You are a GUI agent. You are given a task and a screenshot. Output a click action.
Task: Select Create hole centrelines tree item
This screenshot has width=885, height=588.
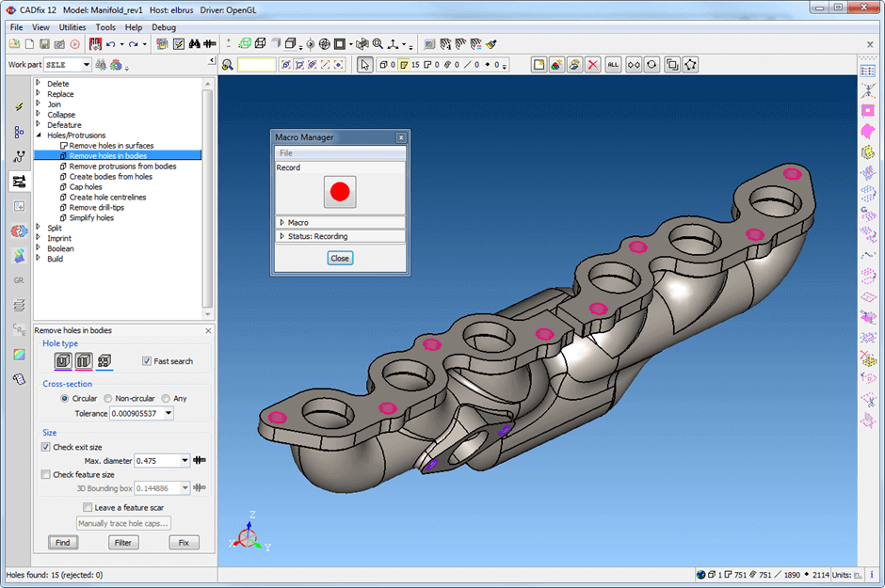click(x=107, y=198)
